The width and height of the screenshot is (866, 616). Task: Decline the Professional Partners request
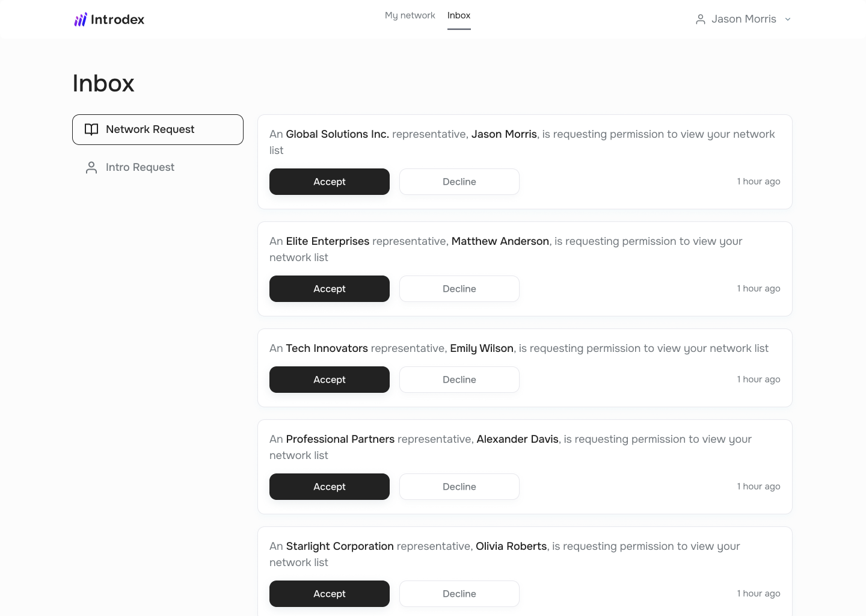pyautogui.click(x=459, y=487)
